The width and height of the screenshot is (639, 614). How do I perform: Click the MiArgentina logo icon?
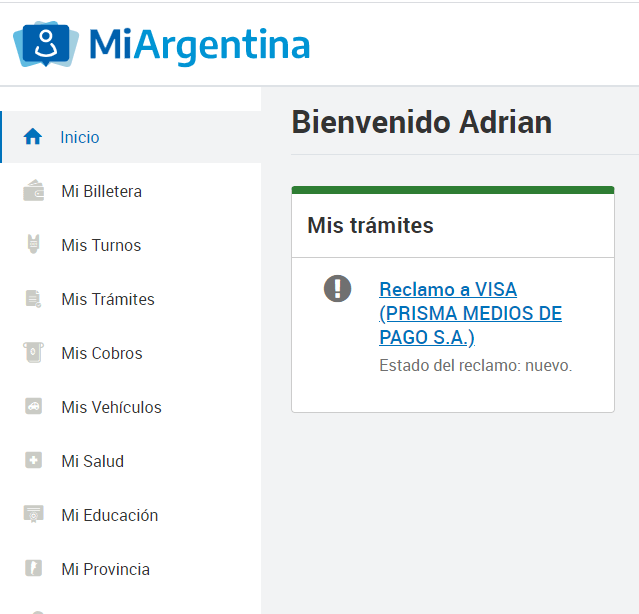pyautogui.click(x=46, y=44)
